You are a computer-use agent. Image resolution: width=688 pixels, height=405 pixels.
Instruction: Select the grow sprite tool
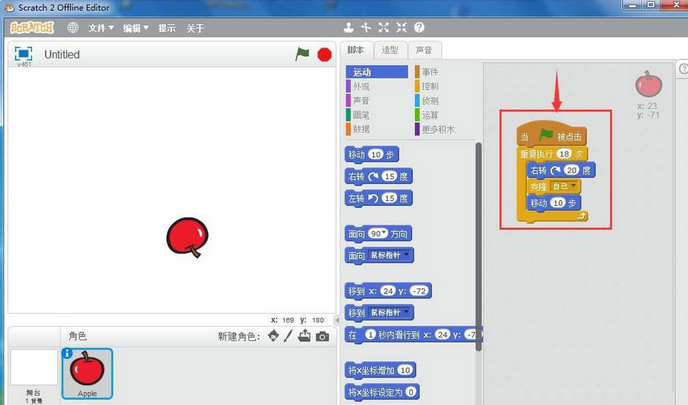coord(382,28)
